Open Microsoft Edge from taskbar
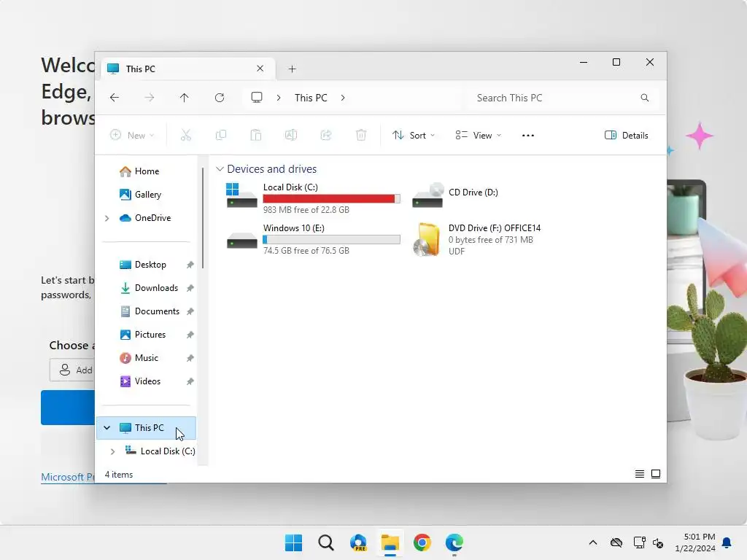The image size is (747, 560). (x=454, y=542)
